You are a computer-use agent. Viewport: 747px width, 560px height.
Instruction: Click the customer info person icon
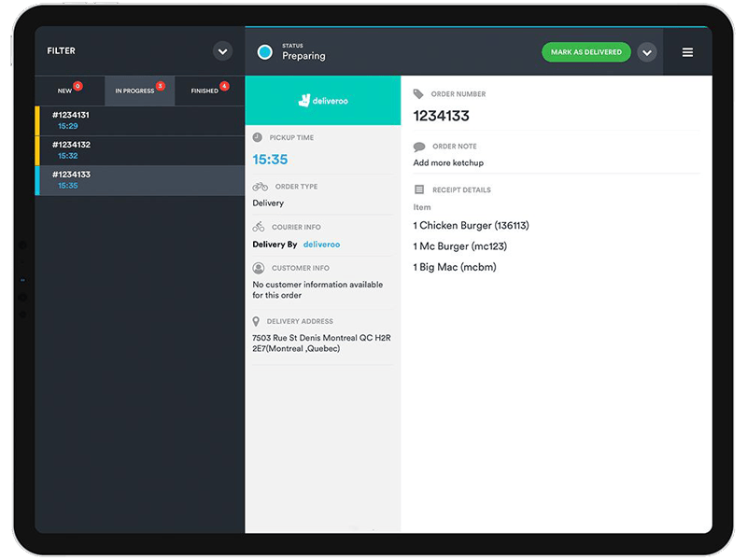pyautogui.click(x=259, y=268)
